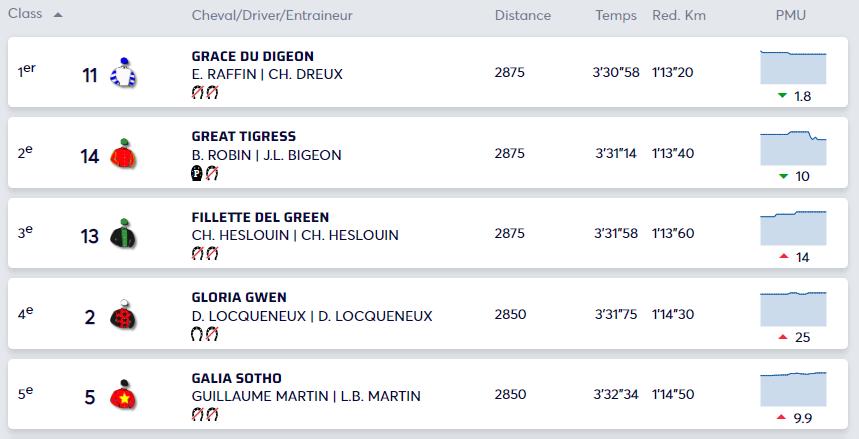
Task: Click horseshoe icons under Gloria Gwen
Action: click(204, 334)
